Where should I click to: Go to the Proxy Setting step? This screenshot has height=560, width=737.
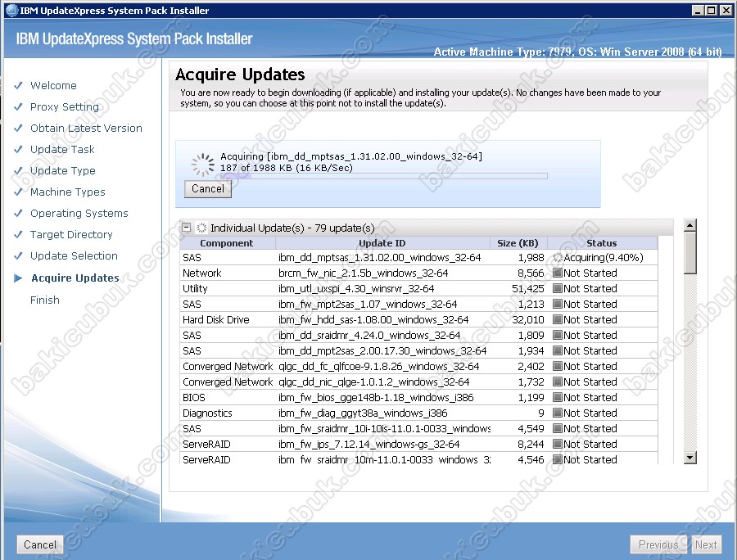click(65, 106)
